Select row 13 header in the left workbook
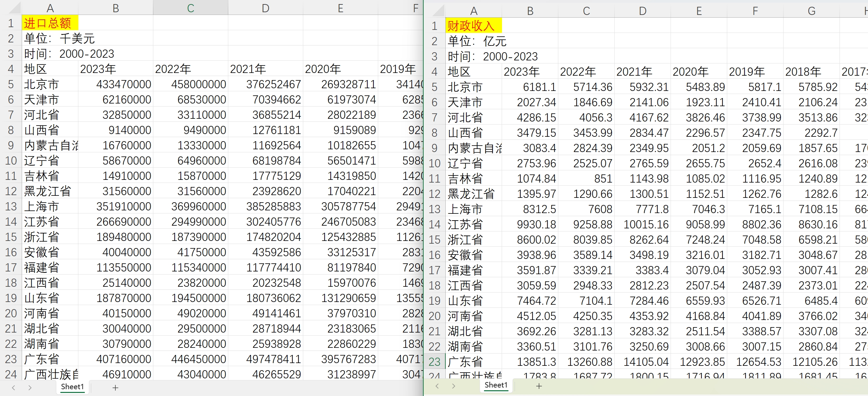 coord(11,206)
